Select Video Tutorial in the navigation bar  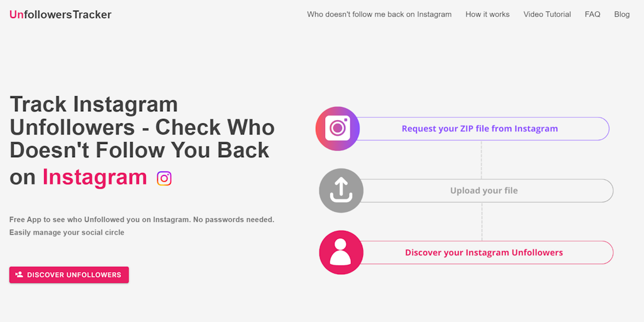pos(547,14)
